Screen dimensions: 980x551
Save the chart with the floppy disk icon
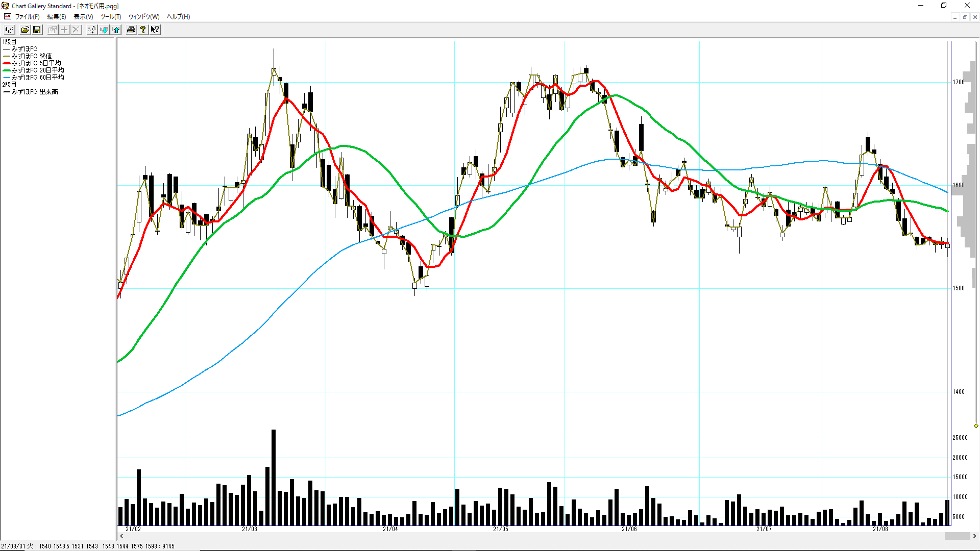click(37, 30)
